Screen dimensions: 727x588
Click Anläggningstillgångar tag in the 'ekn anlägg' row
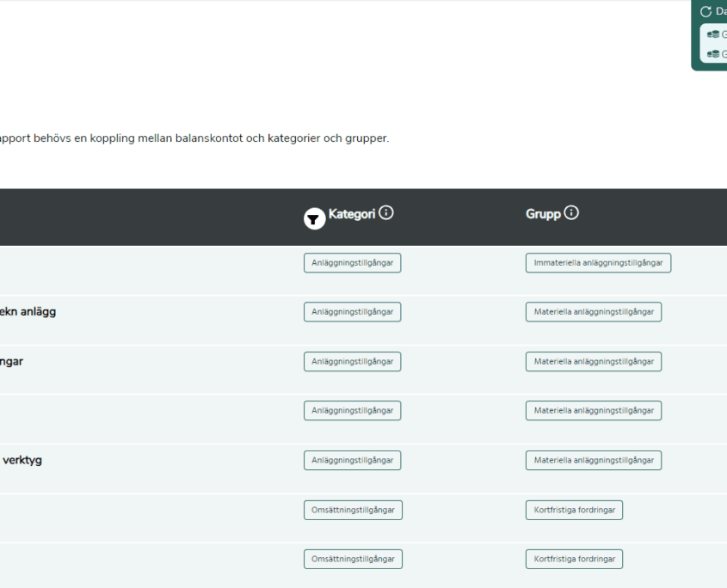[352, 312]
